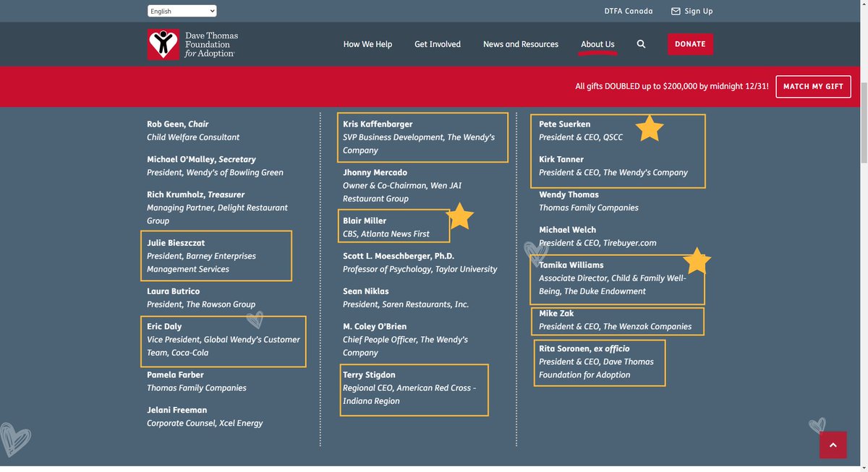
Task: Open the Get Involved menu
Action: tap(437, 44)
